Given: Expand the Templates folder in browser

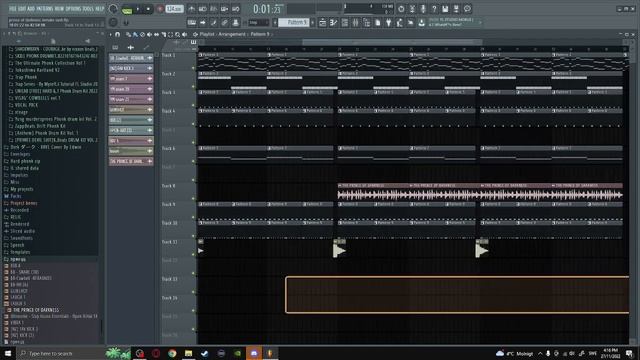Looking at the screenshot, I should (x=20, y=252).
